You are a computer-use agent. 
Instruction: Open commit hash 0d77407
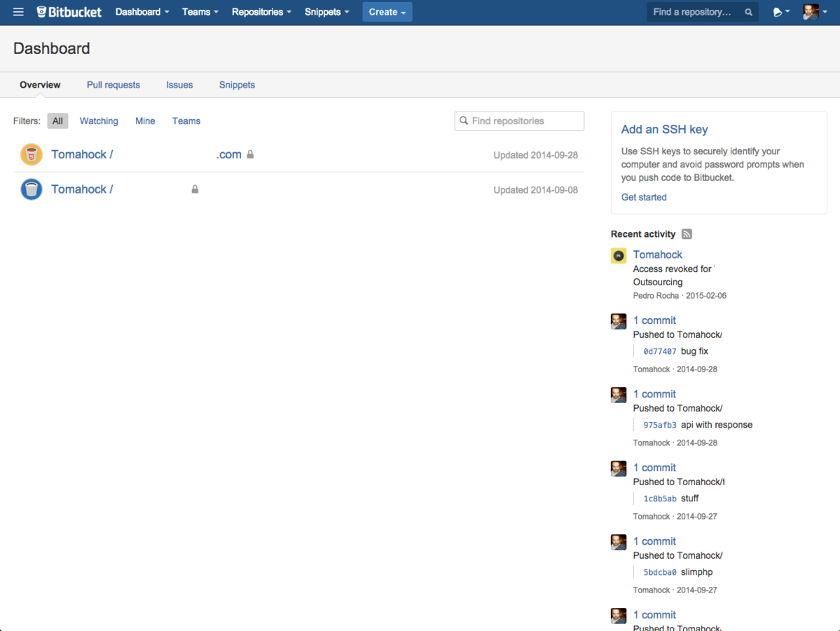tap(659, 352)
